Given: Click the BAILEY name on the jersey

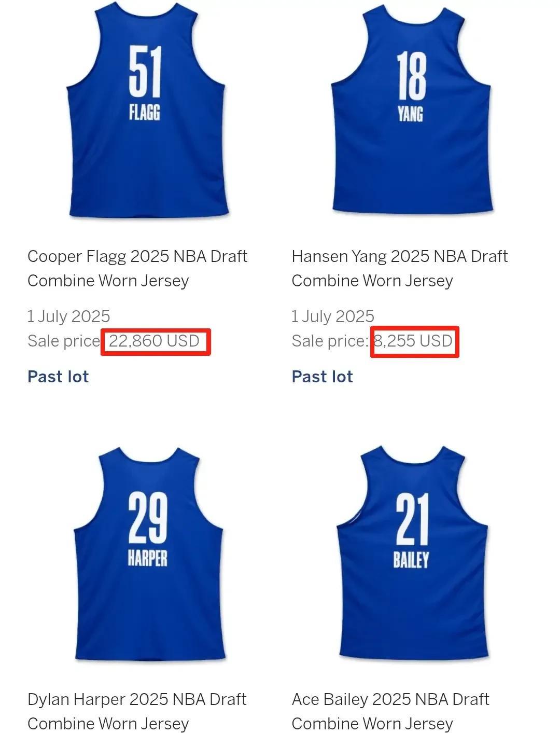Looking at the screenshot, I should [x=411, y=560].
